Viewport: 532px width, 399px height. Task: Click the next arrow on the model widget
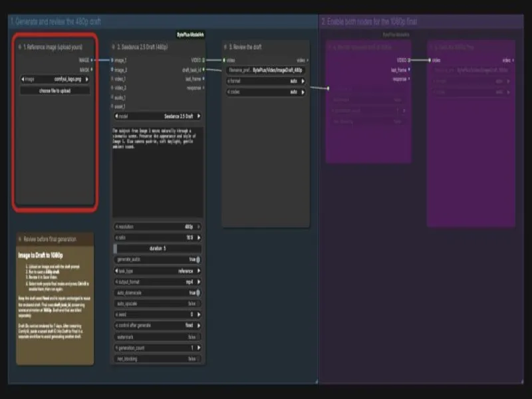[199, 116]
